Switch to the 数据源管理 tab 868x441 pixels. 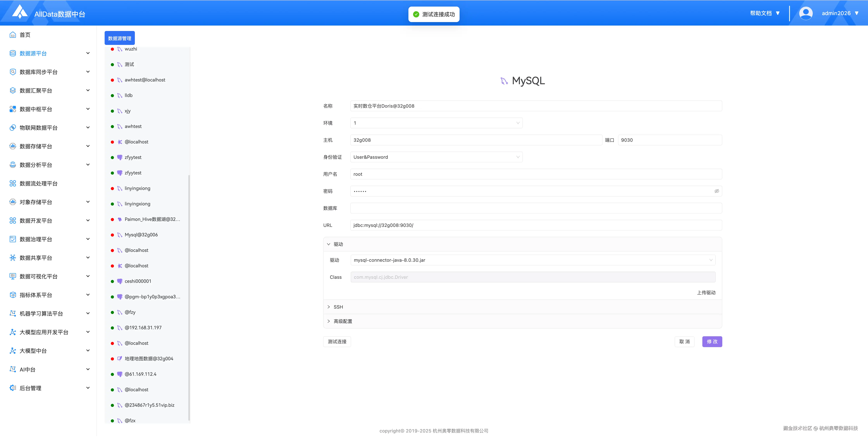[120, 38]
